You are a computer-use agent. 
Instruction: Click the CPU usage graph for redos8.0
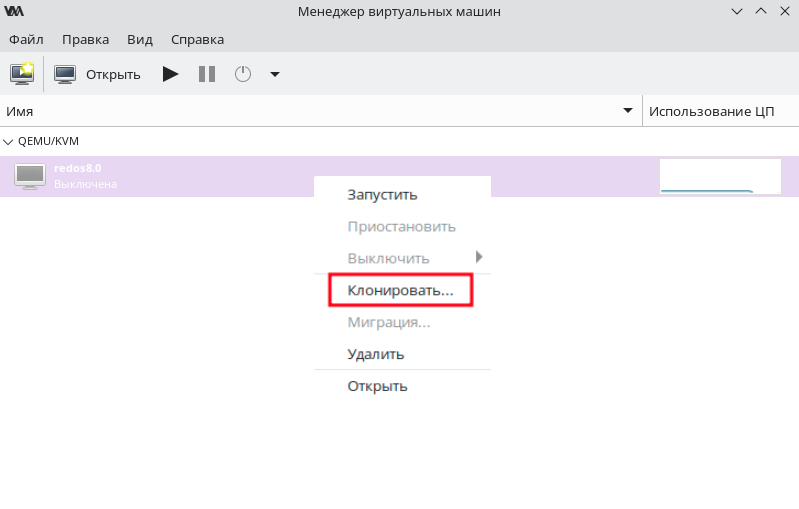click(720, 176)
